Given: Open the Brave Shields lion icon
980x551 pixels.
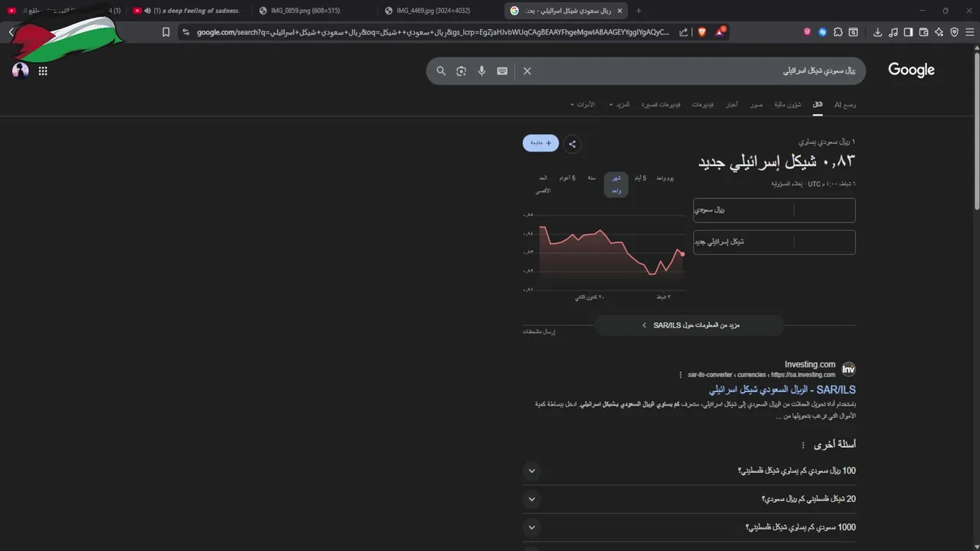Looking at the screenshot, I should (702, 32).
